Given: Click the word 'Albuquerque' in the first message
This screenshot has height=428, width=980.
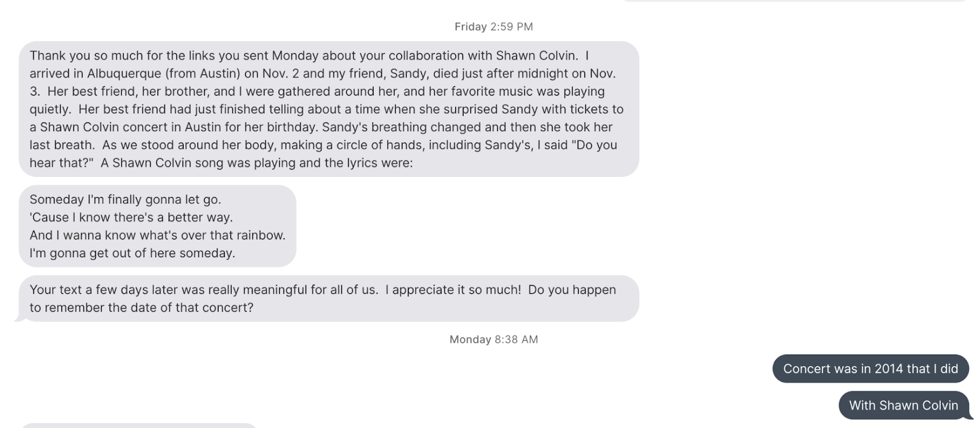Looking at the screenshot, I should point(124,73).
